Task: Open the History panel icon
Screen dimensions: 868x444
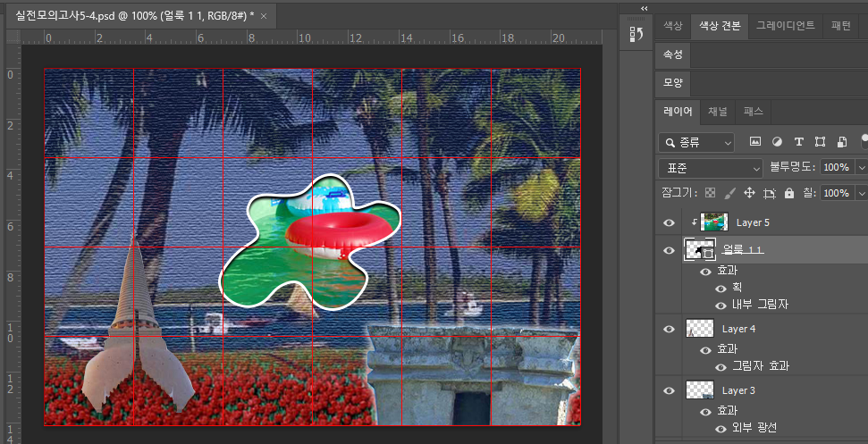Action: pyautogui.click(x=637, y=35)
